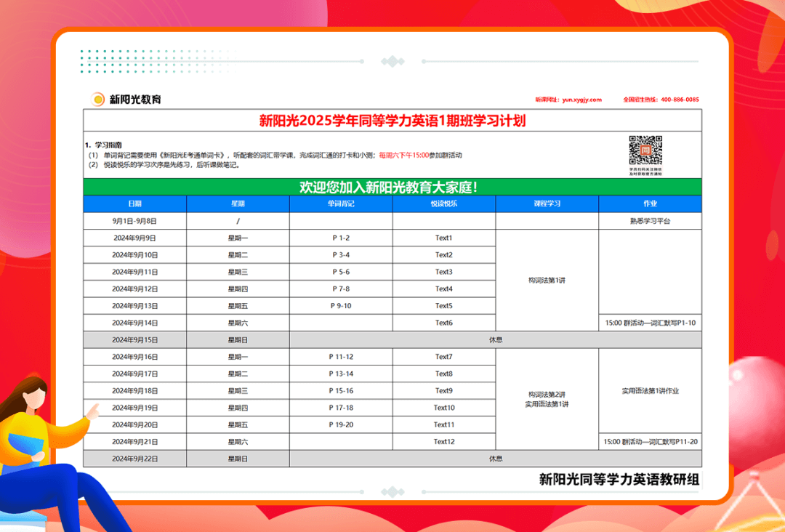Click the P 5-6 vocabulary cell
This screenshot has height=532, width=785.
tap(341, 272)
